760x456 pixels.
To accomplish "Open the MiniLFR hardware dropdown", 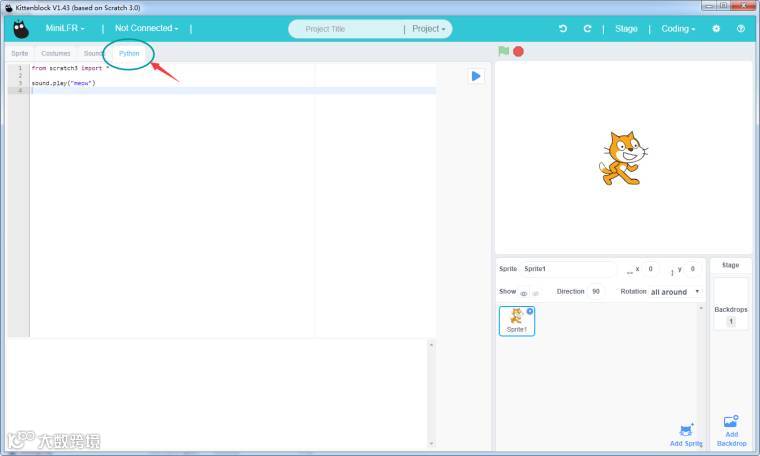I will (x=65, y=28).
